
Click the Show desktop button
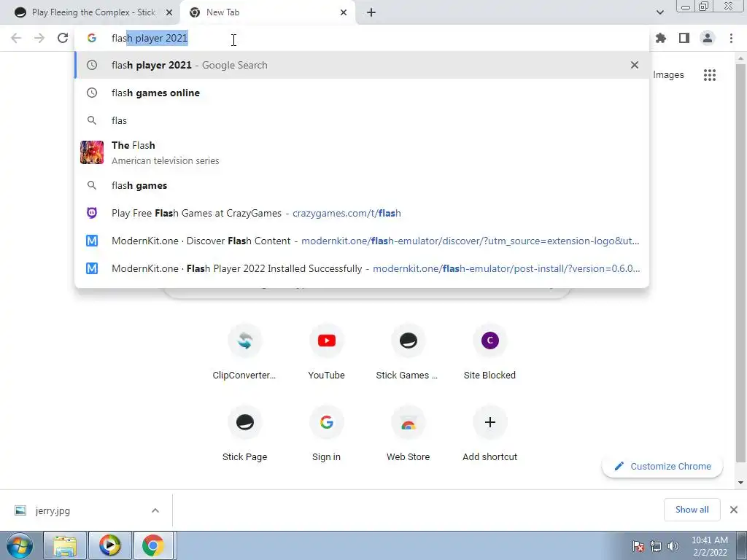(742, 545)
